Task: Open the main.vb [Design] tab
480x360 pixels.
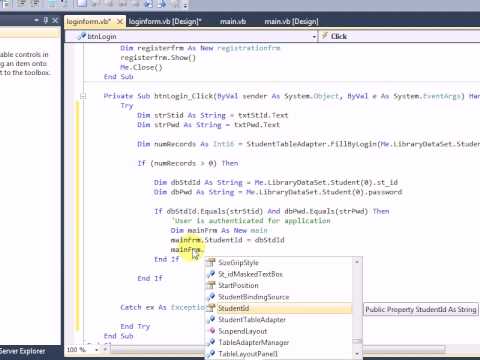Action: tap(291, 22)
